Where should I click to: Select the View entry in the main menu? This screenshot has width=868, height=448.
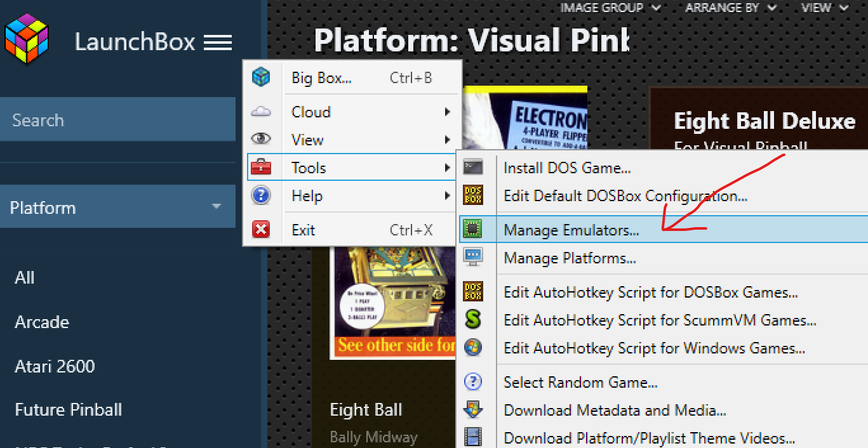[x=352, y=140]
